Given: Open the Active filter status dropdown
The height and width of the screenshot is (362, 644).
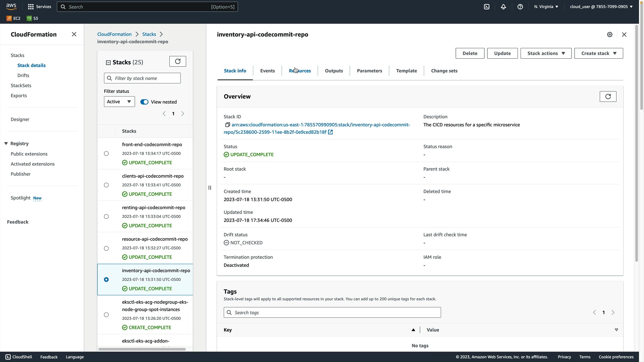Looking at the screenshot, I should (119, 102).
